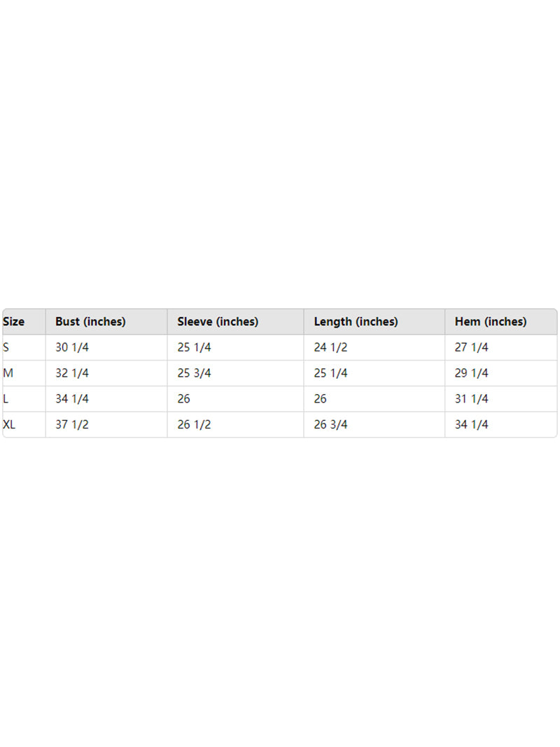
Task: Click the sleeve value 26 in row L
Action: [184, 399]
